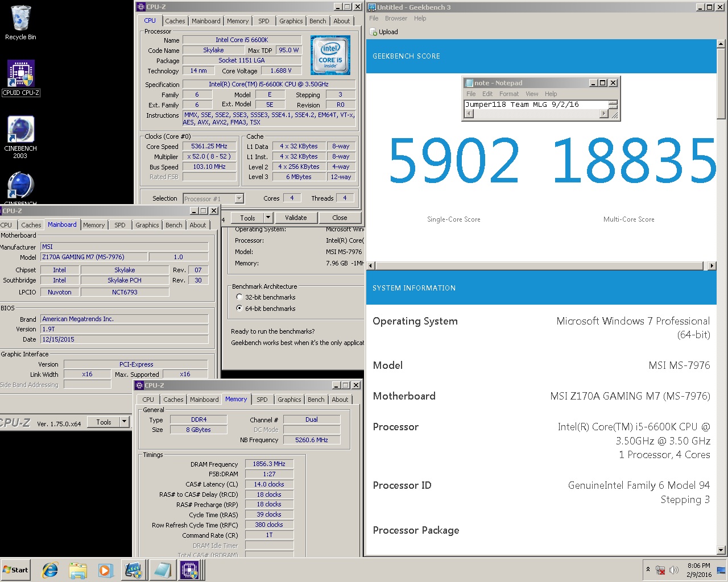Open the Tools arrow beside the Validate button
This screenshot has width=728, height=582.
(x=268, y=218)
